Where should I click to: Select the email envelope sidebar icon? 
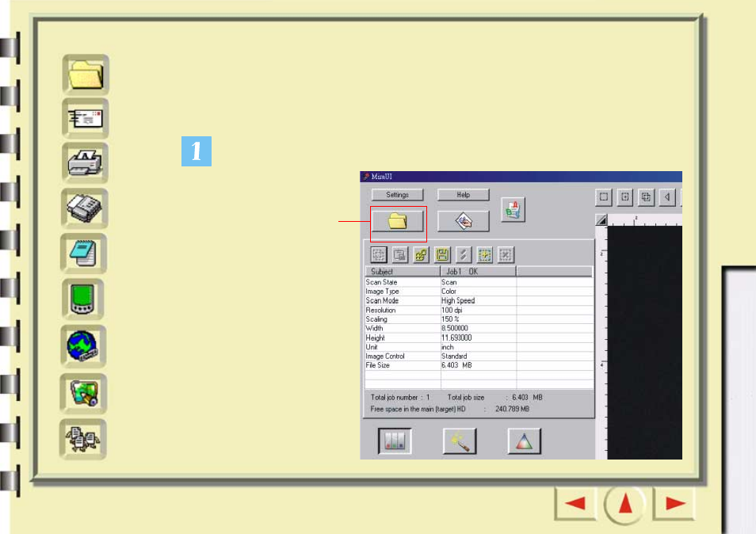point(86,119)
